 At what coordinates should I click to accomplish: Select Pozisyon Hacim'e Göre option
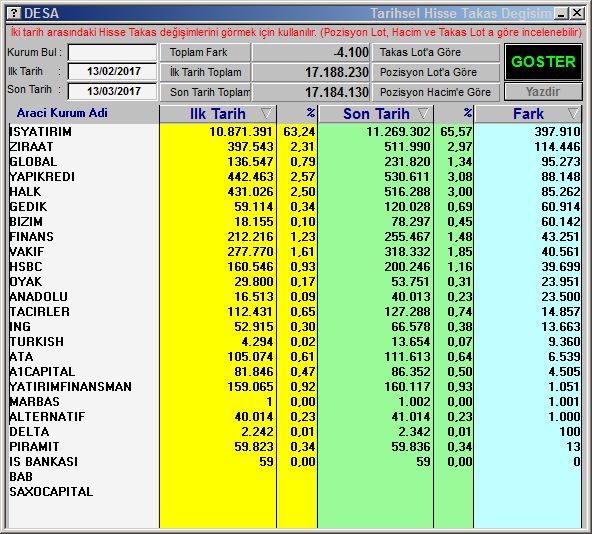(x=436, y=92)
